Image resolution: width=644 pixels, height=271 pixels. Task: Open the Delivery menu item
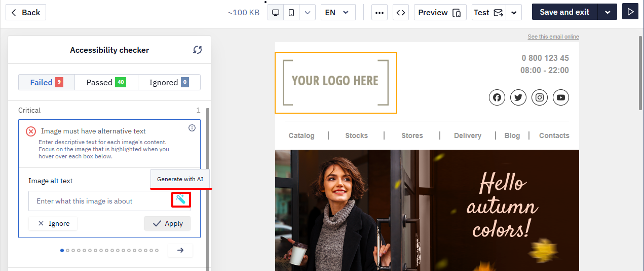click(x=468, y=135)
